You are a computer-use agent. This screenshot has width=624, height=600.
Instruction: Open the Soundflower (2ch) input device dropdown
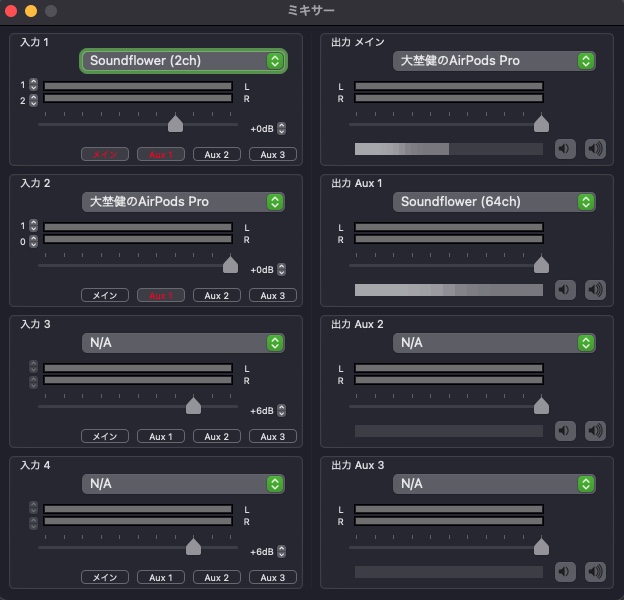click(184, 61)
